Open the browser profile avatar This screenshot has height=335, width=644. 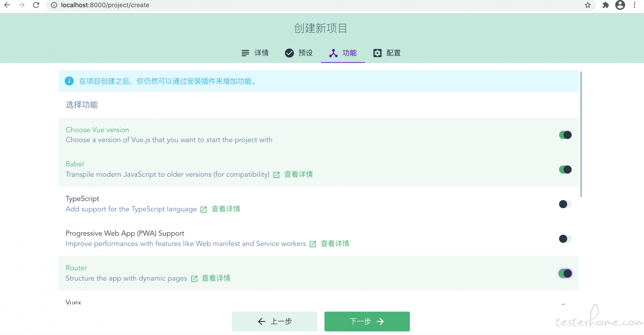620,5
